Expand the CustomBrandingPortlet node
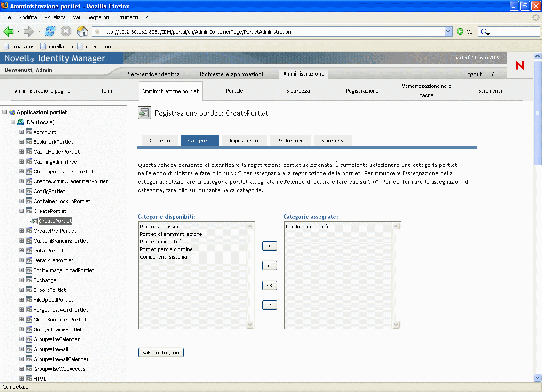Viewport: 542px width, 392px height. (22, 240)
